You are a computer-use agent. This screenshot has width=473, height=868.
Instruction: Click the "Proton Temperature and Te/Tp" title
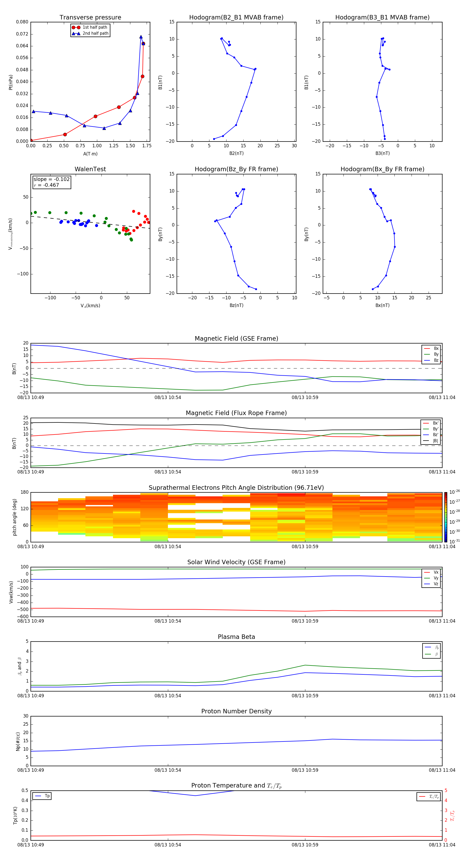click(236, 786)
